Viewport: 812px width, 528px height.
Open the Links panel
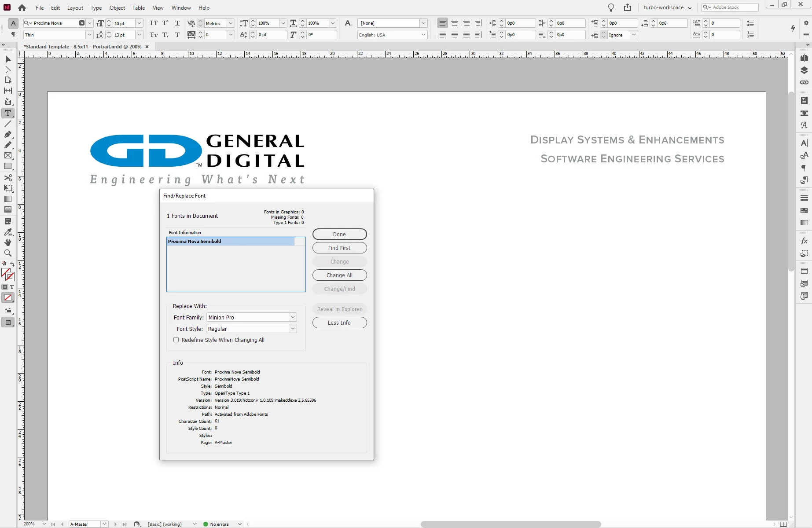pyautogui.click(x=804, y=82)
